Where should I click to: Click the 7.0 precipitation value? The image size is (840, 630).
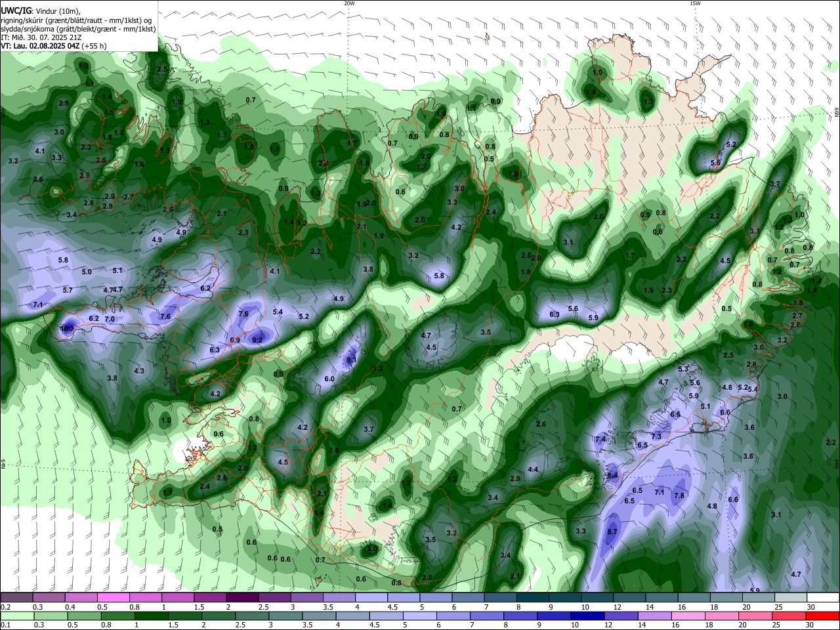pyautogui.click(x=110, y=319)
